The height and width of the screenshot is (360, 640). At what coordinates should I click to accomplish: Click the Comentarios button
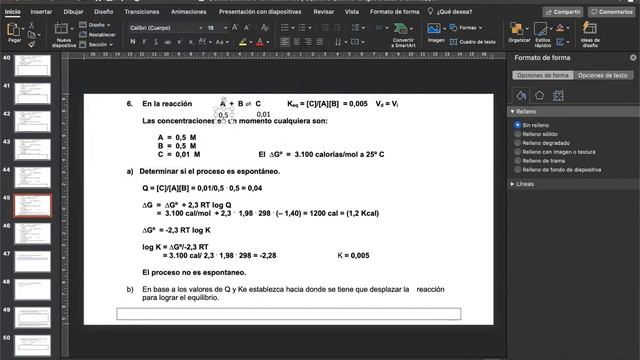pyautogui.click(x=611, y=12)
